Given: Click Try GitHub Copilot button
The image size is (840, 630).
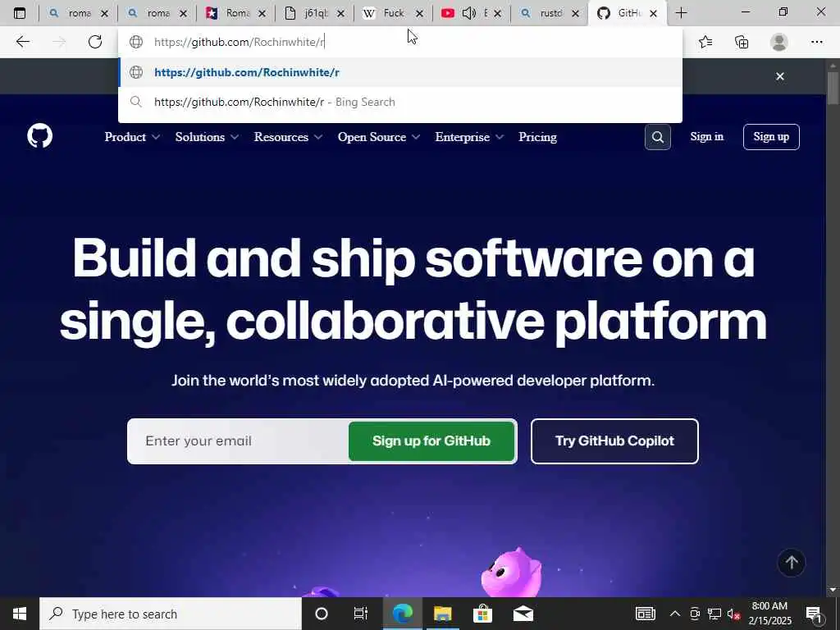Looking at the screenshot, I should [614, 441].
